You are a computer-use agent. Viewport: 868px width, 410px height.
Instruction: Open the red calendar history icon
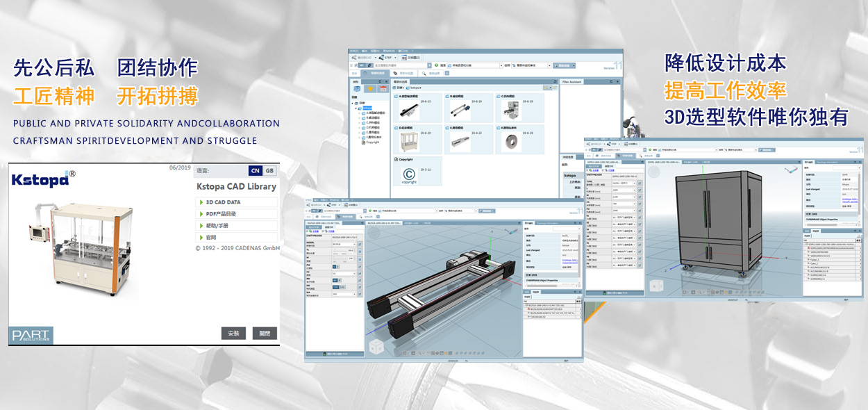382,89
